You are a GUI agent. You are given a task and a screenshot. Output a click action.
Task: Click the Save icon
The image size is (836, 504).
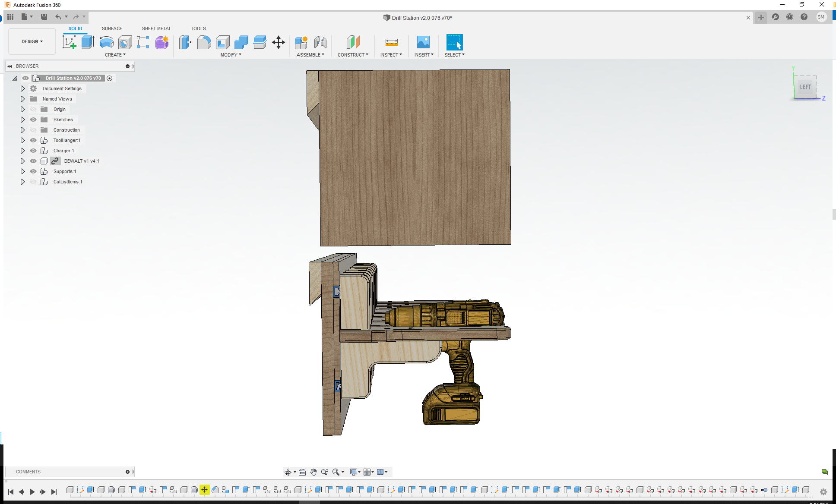click(x=44, y=17)
